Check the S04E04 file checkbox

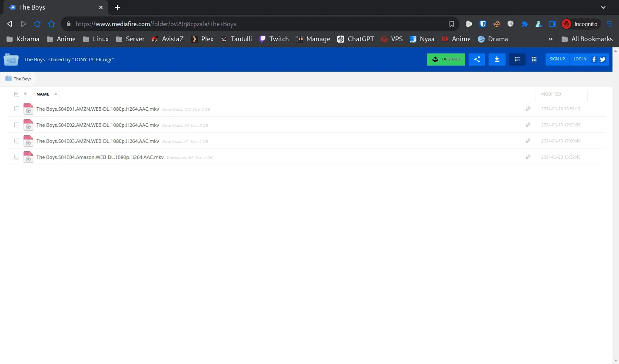pyautogui.click(x=17, y=157)
